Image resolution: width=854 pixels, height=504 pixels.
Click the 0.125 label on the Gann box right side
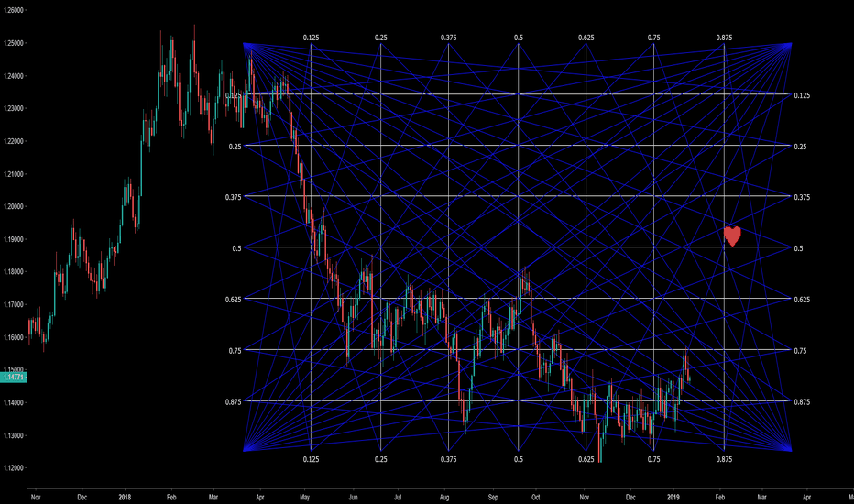802,95
